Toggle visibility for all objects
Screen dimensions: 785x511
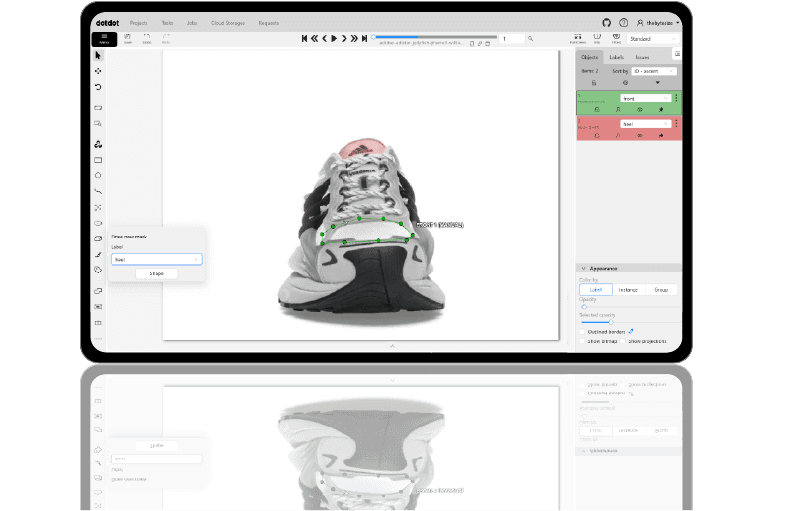[625, 83]
